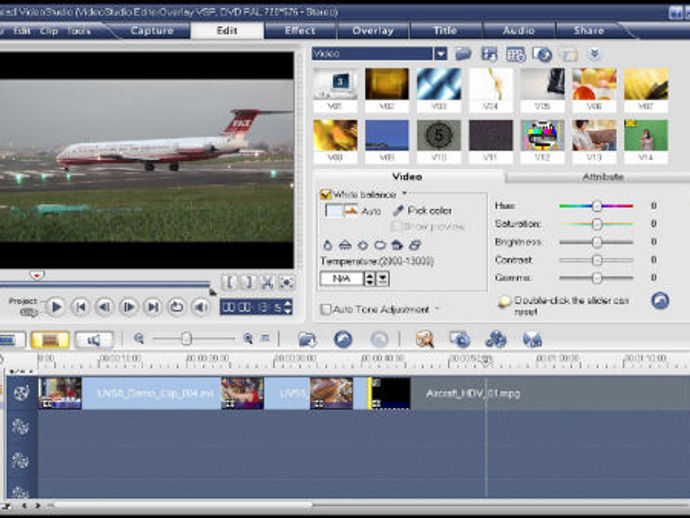Select the Fluorescent white balance preset icon

pyautogui.click(x=345, y=245)
